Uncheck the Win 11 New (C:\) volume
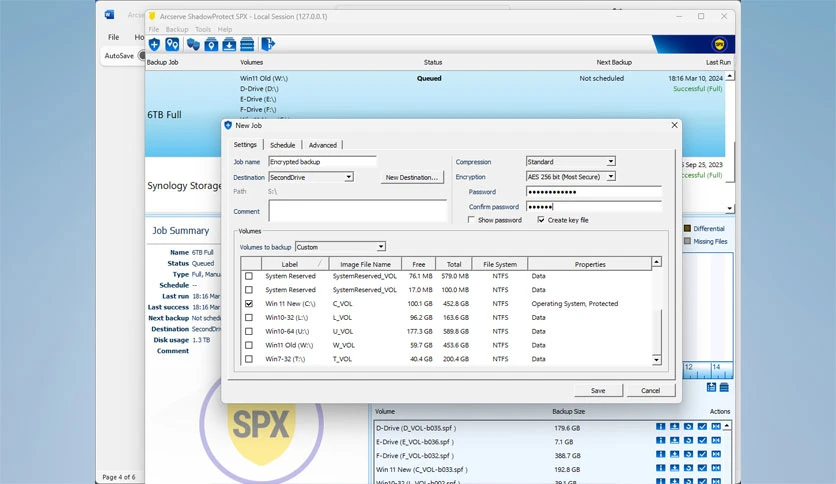The image size is (836, 484). (x=249, y=304)
